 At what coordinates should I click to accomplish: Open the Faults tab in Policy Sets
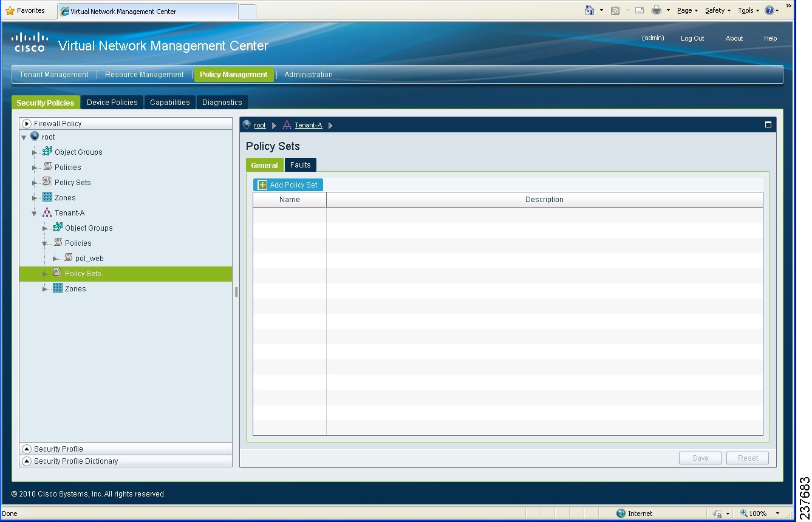[300, 164]
